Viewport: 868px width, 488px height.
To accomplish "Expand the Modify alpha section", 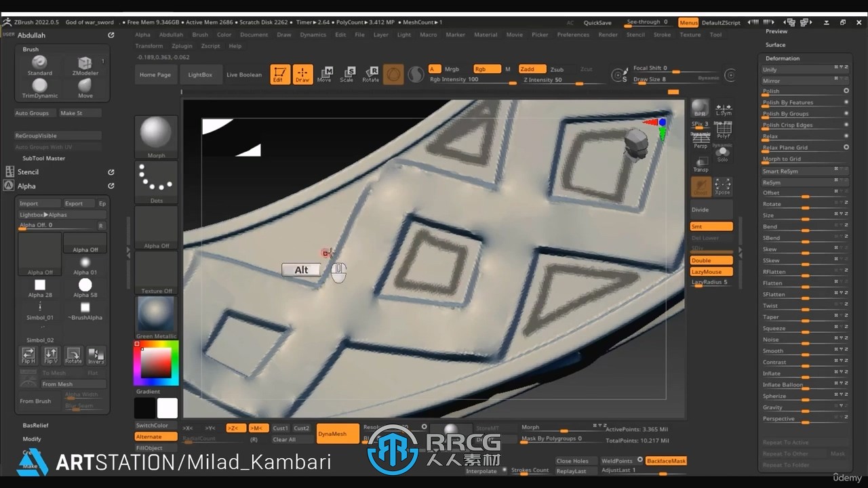I will pyautogui.click(x=32, y=439).
